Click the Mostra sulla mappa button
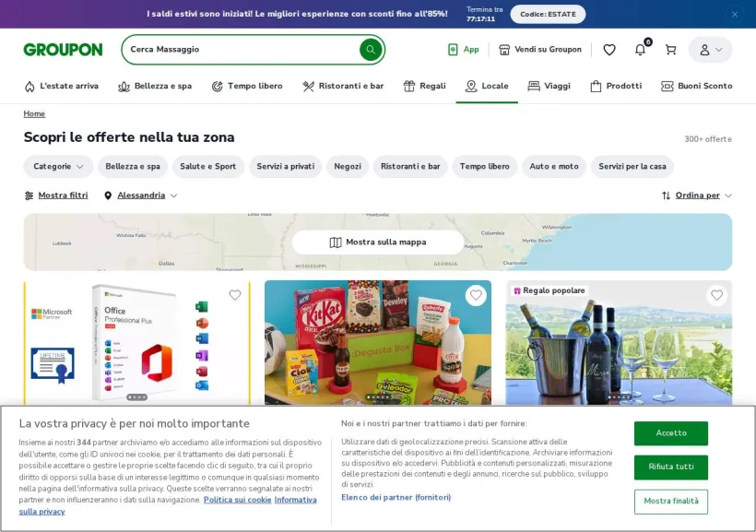Image resolution: width=756 pixels, height=532 pixels. tap(378, 242)
